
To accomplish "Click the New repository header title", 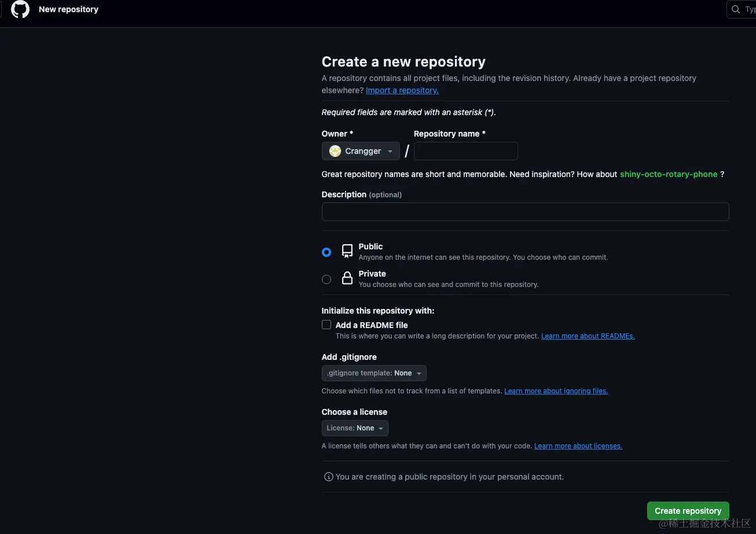I will click(68, 9).
